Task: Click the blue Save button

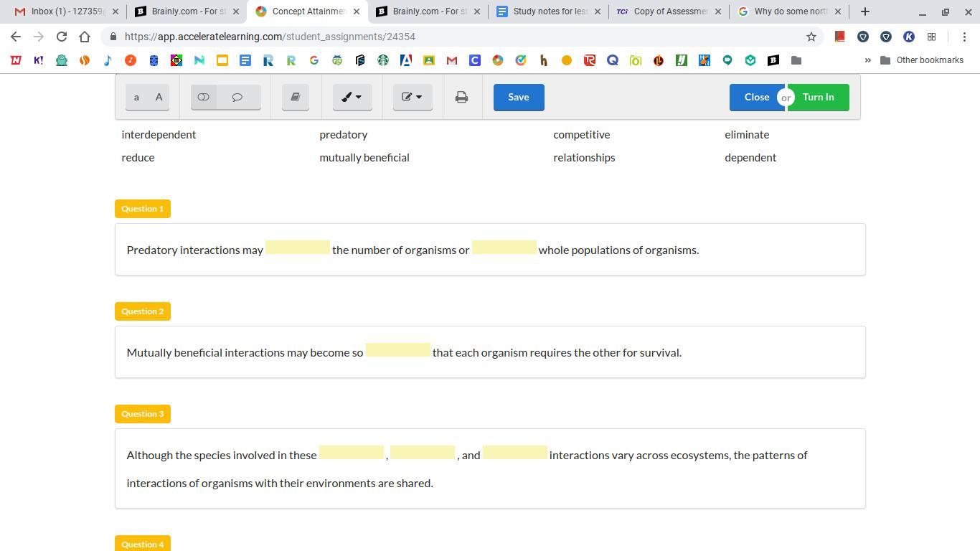Action: pos(518,97)
